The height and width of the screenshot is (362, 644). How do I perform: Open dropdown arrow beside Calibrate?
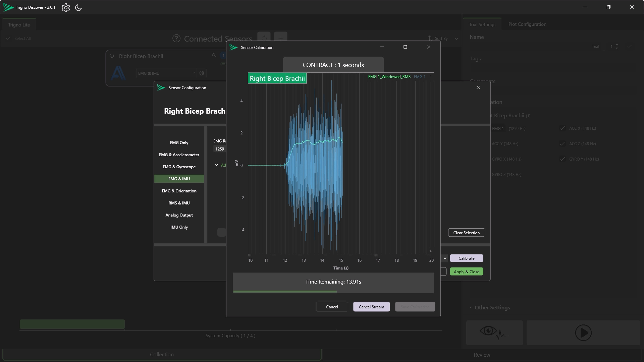pyautogui.click(x=445, y=258)
